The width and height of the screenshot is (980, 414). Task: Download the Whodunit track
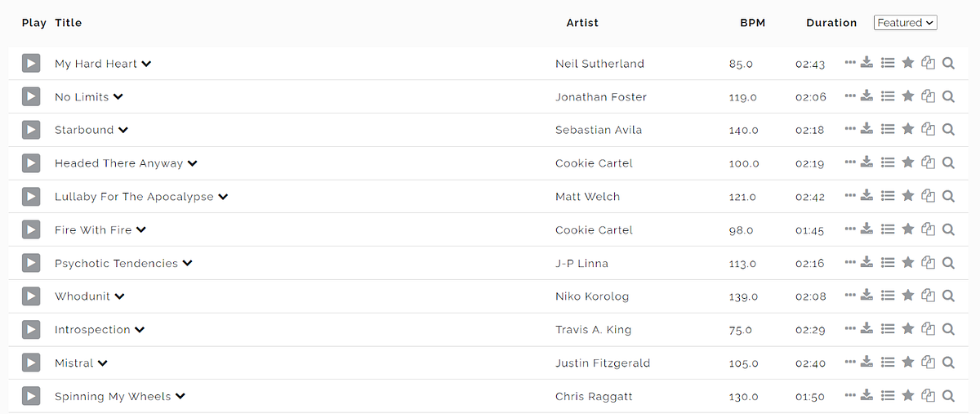(867, 296)
